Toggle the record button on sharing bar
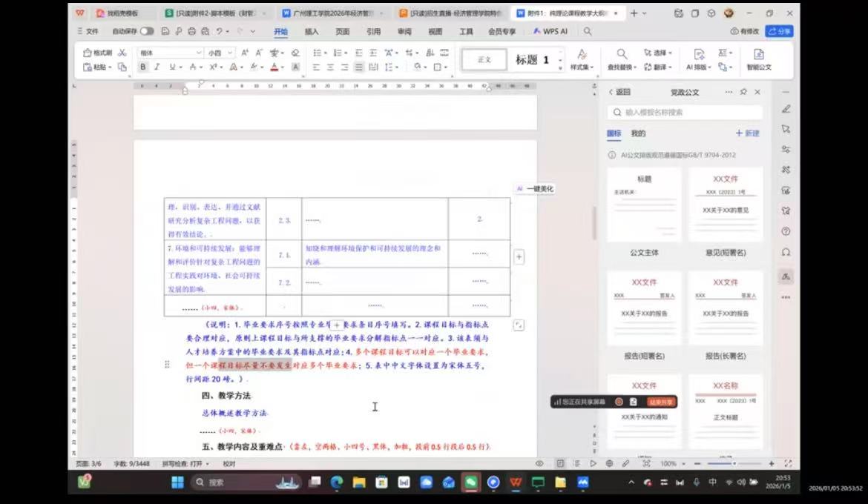 click(619, 402)
